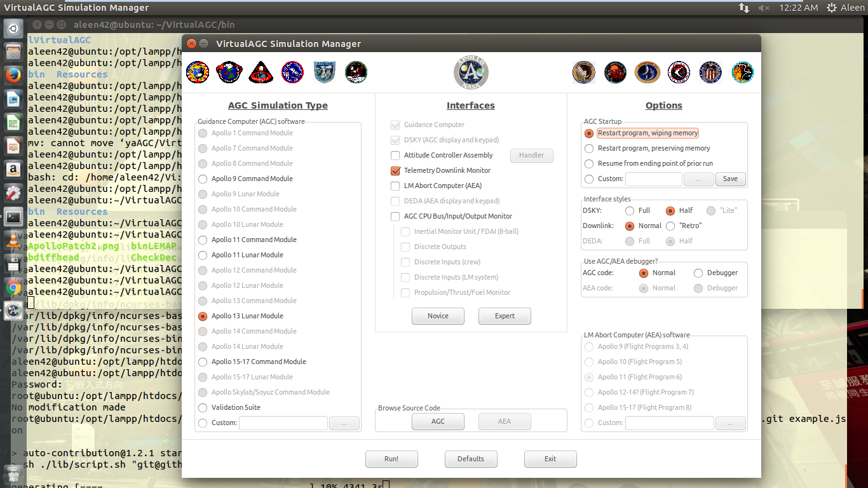Image resolution: width=868 pixels, height=488 pixels.
Task: Open VLC media player cone icon
Action: point(13,240)
